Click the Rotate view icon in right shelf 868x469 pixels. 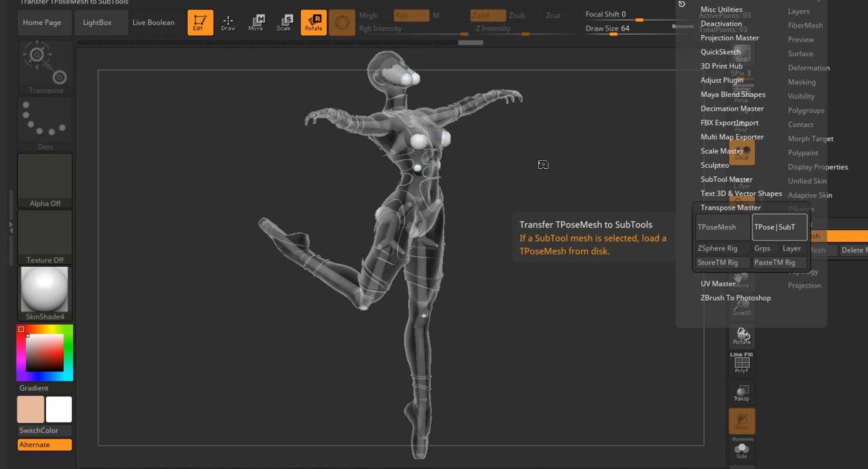pos(742,336)
